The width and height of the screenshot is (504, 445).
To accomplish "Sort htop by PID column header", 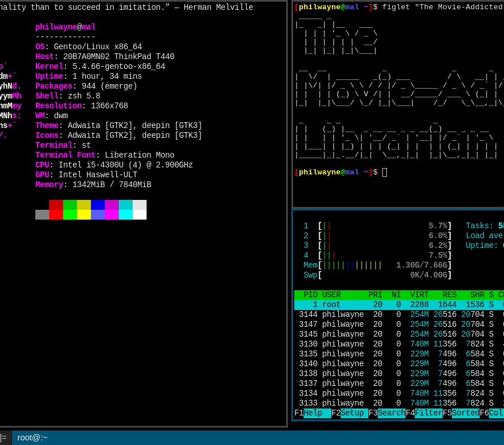I will (311, 295).
